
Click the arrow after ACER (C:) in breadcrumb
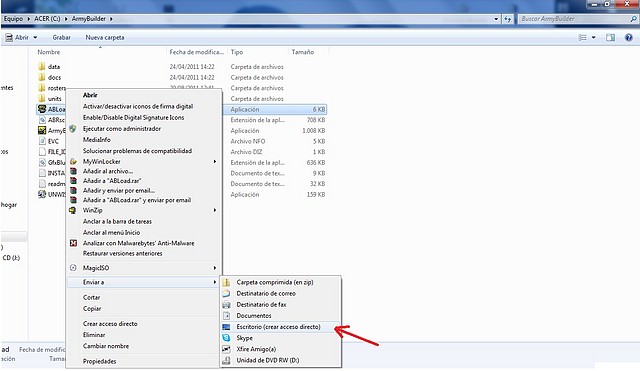(x=66, y=19)
